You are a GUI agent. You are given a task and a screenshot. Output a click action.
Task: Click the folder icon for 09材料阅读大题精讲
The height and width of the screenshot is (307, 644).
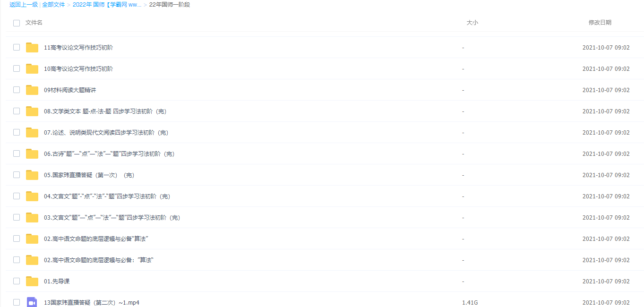[32, 90]
